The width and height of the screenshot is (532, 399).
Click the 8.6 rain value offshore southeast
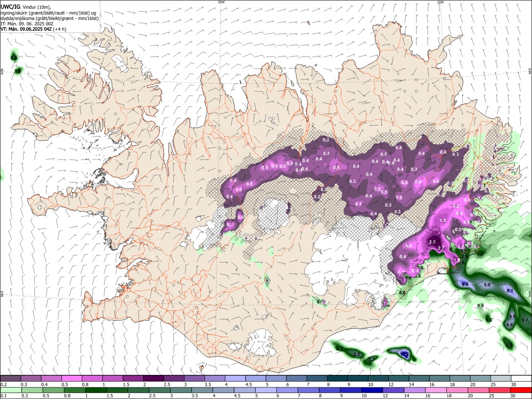(465, 284)
